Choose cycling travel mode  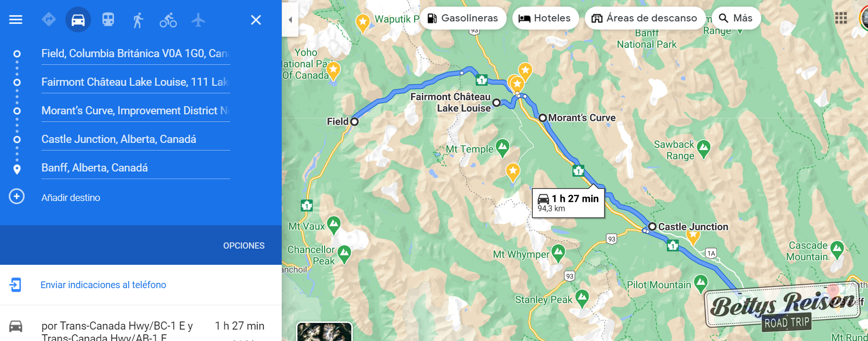click(168, 20)
